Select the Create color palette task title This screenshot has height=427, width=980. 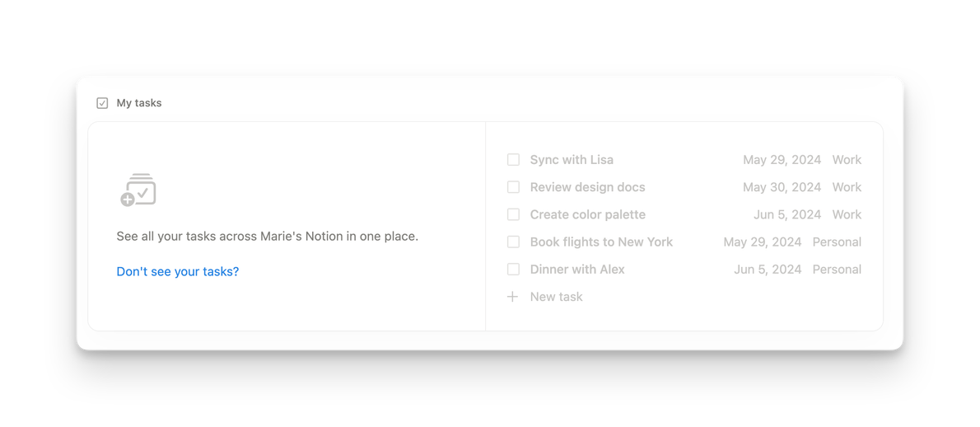(x=587, y=214)
